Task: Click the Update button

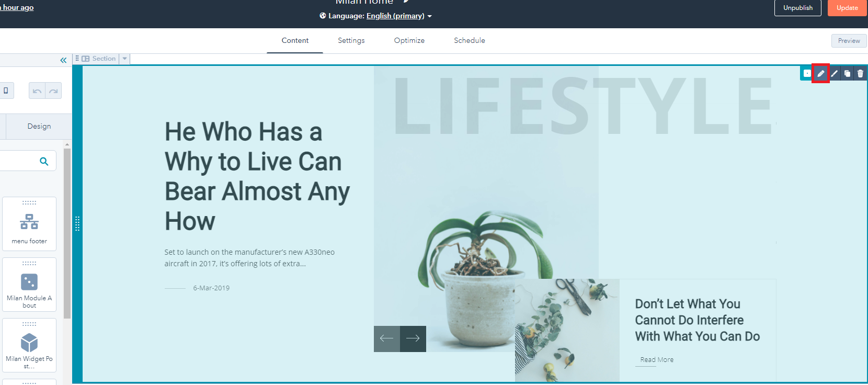Action: point(847,8)
